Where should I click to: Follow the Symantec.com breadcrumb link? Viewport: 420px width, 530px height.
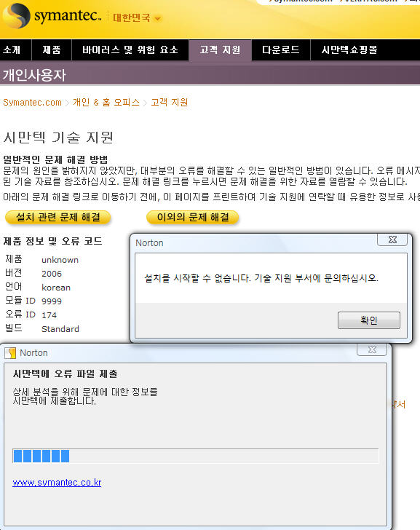pos(32,103)
